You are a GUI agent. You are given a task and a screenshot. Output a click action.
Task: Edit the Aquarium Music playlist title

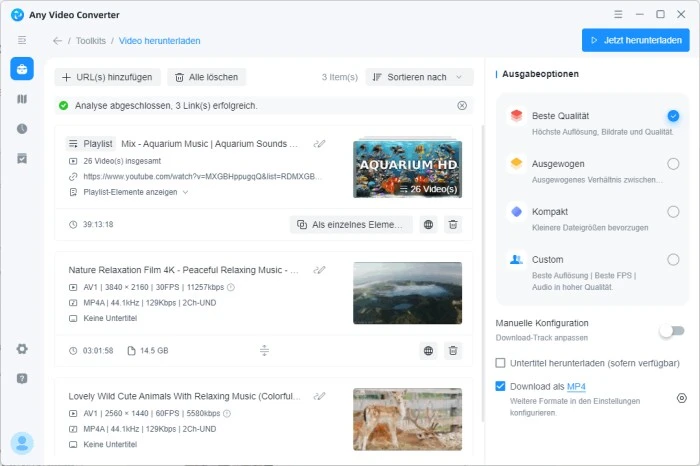click(320, 144)
